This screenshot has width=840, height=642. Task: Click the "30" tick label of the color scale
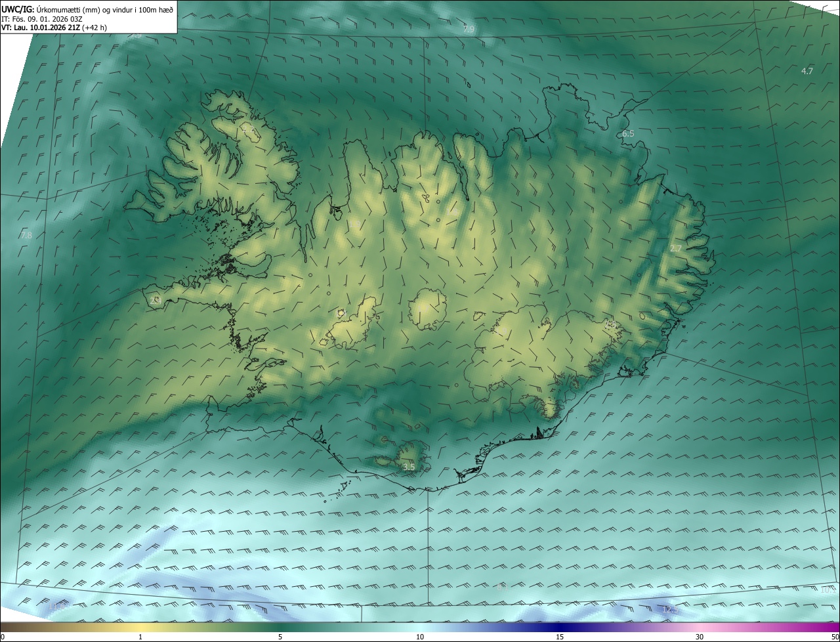point(700,637)
